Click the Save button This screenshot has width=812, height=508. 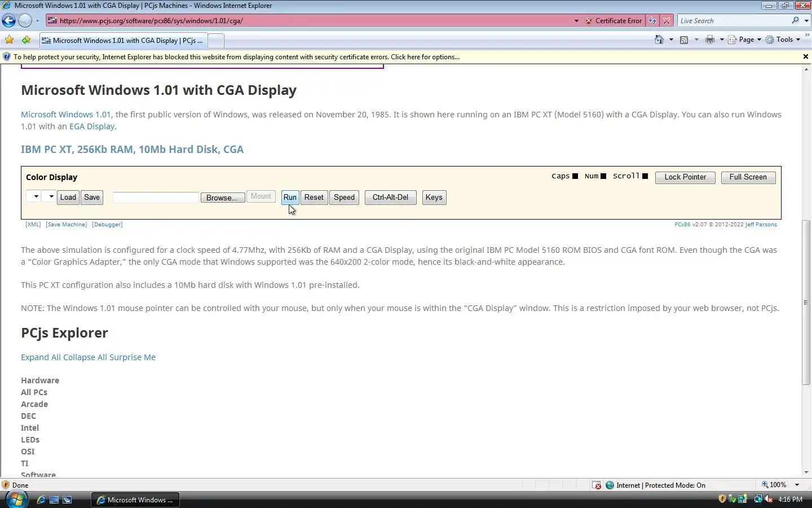[92, 198]
